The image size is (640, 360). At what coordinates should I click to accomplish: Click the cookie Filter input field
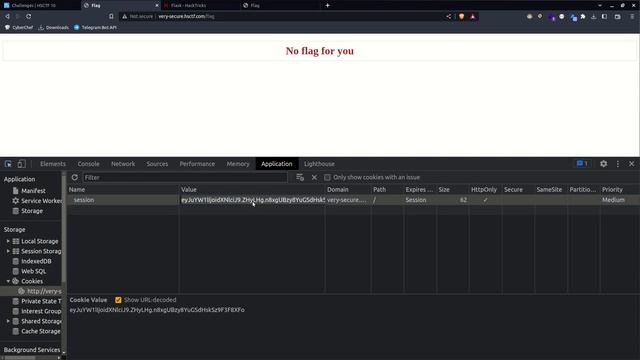click(x=185, y=178)
